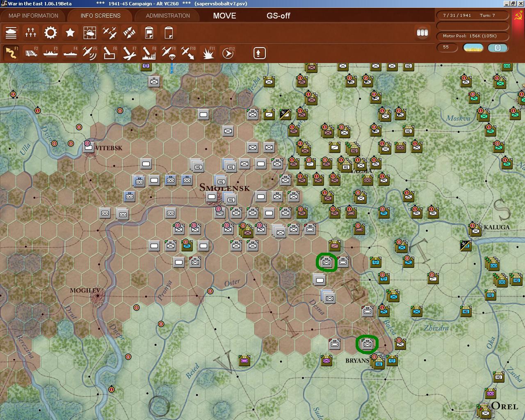Click the F11 explosion icon
Screen dimensions: 525x420
[x=208, y=53]
